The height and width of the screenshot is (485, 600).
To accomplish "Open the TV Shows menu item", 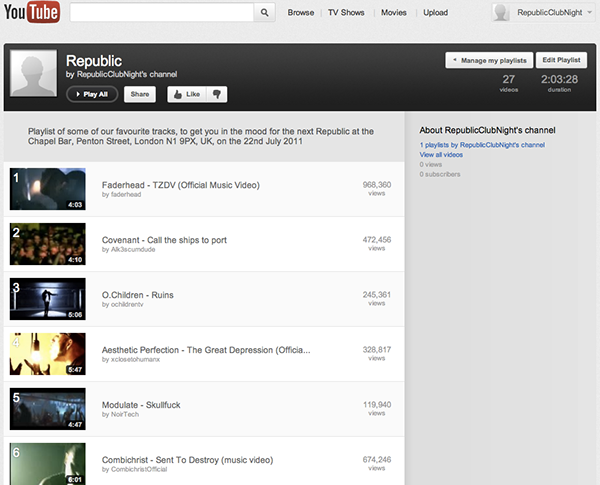I will [346, 13].
